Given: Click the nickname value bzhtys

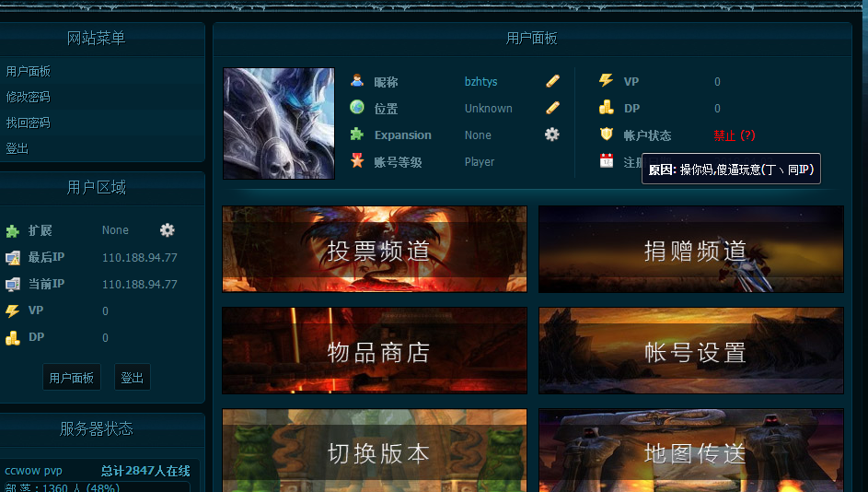Looking at the screenshot, I should pos(480,81).
